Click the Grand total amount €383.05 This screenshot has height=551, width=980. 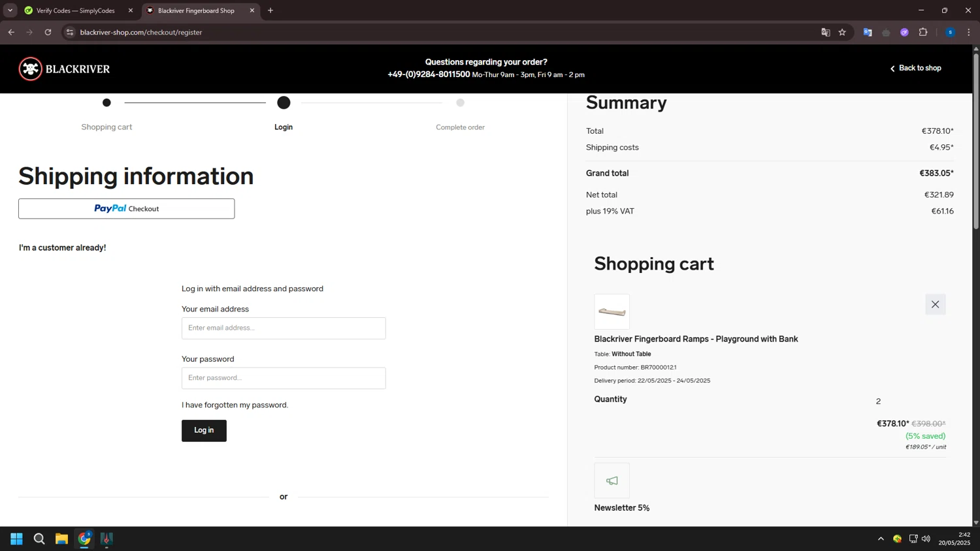(x=936, y=173)
